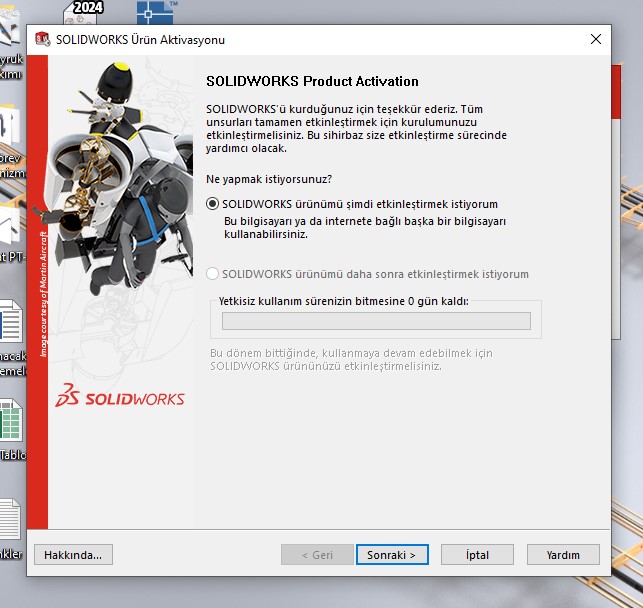Open the green spreadsheet desktop file icon
The image size is (643, 608).
(x=11, y=420)
